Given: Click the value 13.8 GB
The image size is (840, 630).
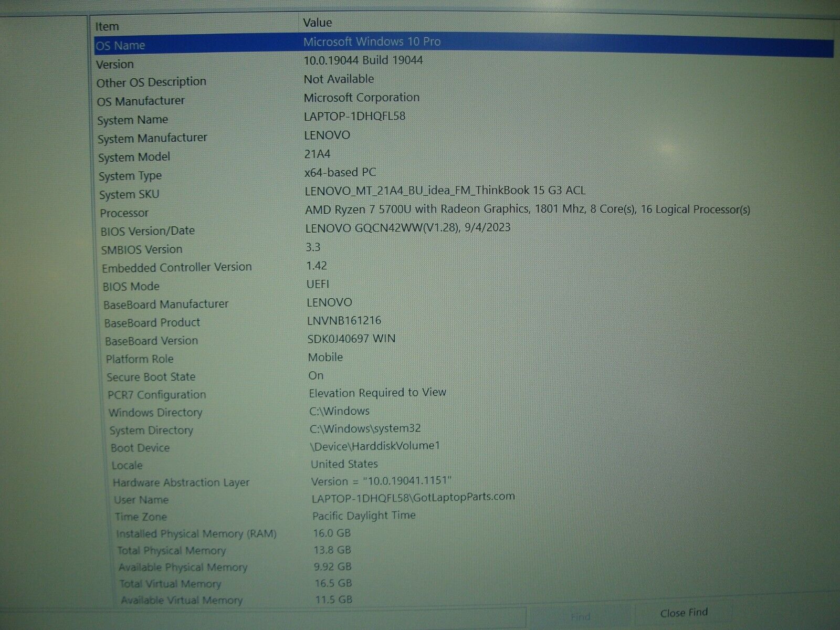Looking at the screenshot, I should [333, 550].
